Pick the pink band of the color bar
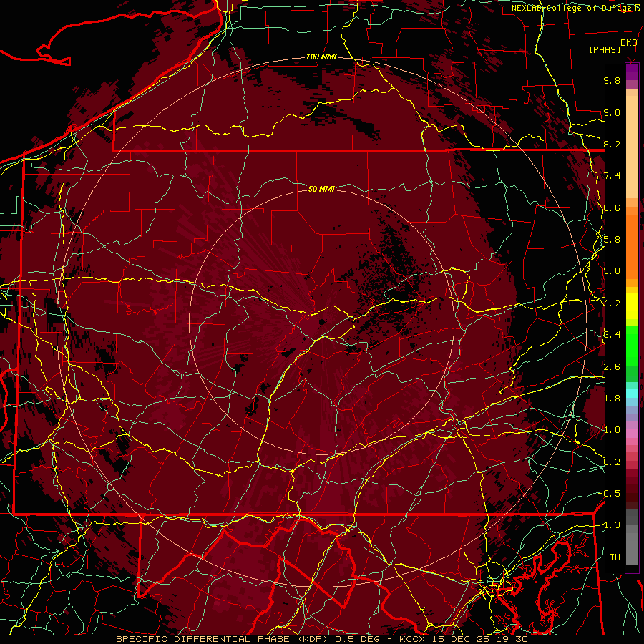Image resolution: width=644 pixels, height=644 pixels. [632, 434]
